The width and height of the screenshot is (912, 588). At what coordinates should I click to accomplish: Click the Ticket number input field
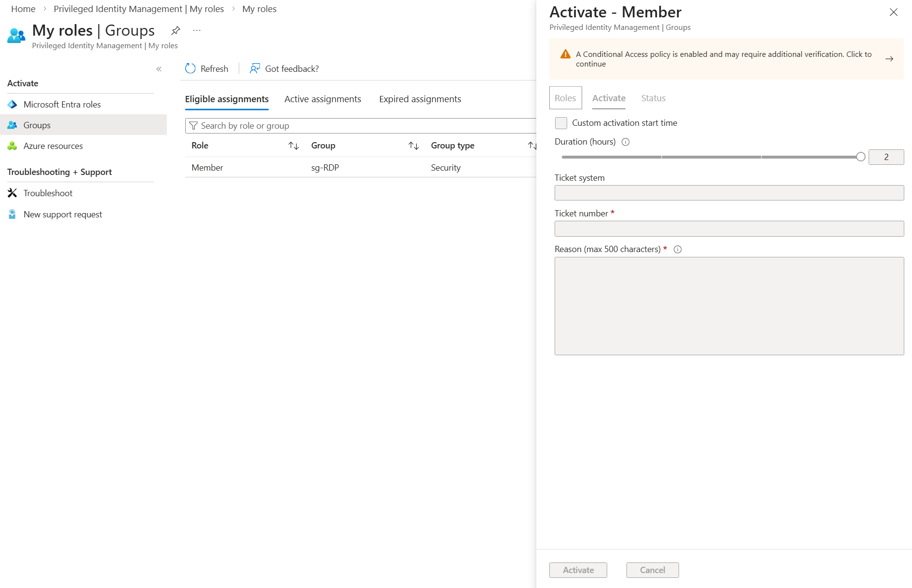tap(729, 228)
